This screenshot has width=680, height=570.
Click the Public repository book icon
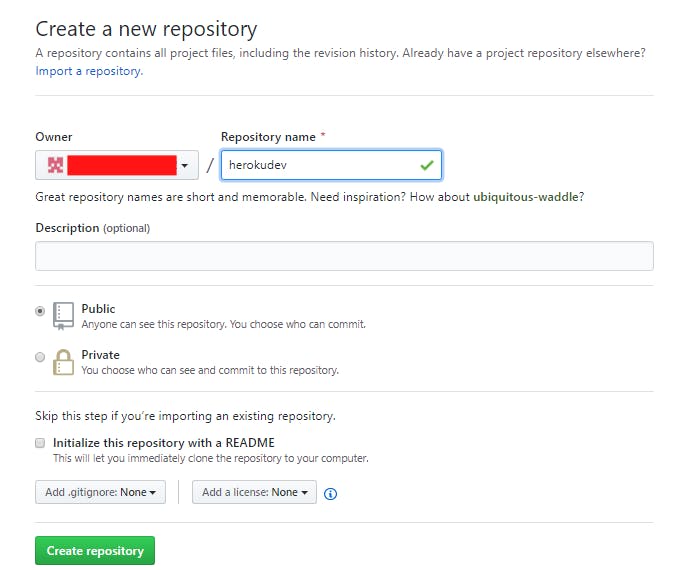click(x=64, y=315)
